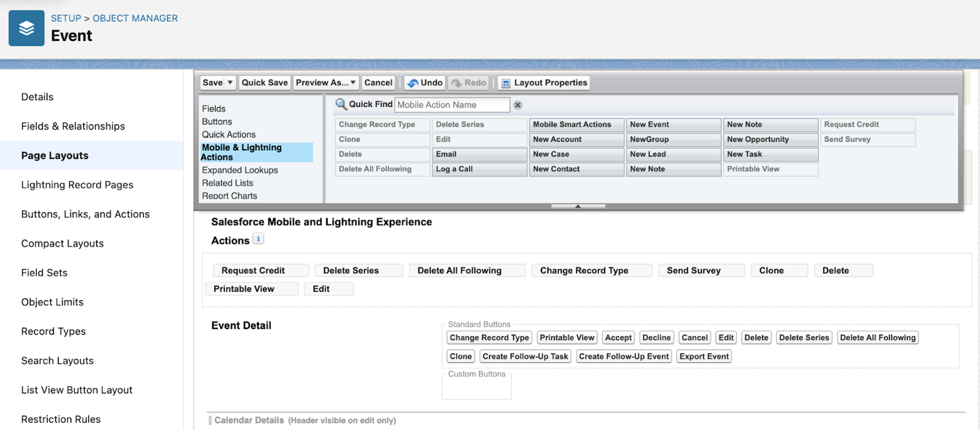The image size is (980, 430).
Task: Click the Quick Save button
Action: click(264, 83)
